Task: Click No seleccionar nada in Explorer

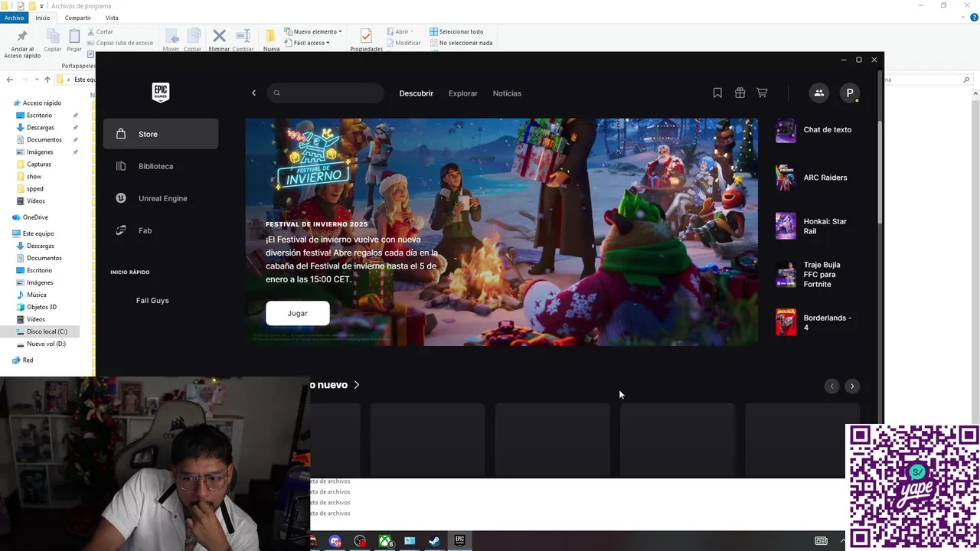Action: pos(461,43)
